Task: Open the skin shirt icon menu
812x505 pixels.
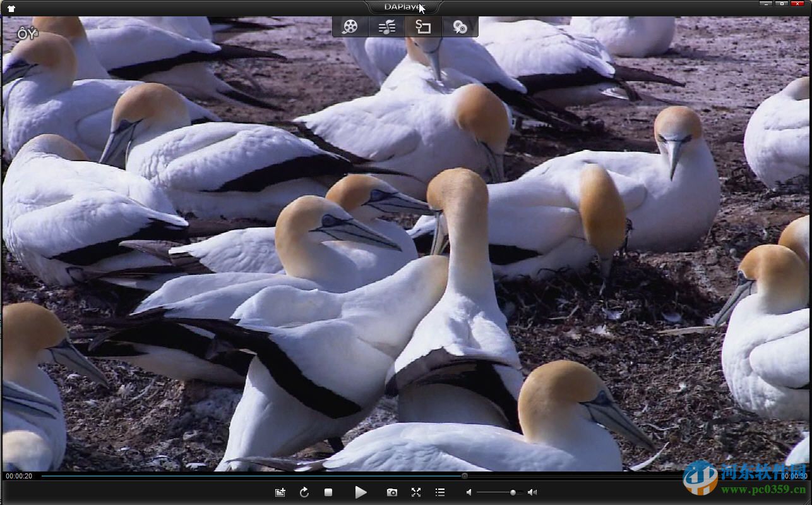Action: click(11, 8)
